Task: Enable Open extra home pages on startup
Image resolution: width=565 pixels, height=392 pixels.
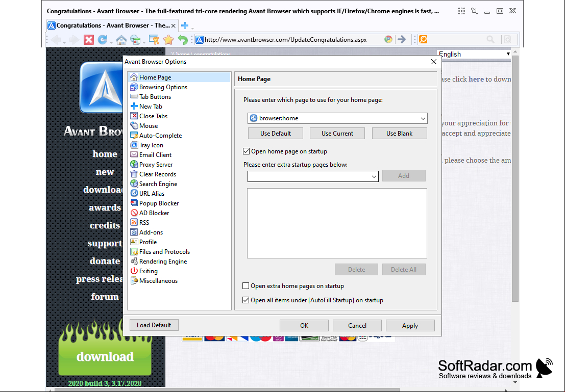Action: (x=246, y=286)
